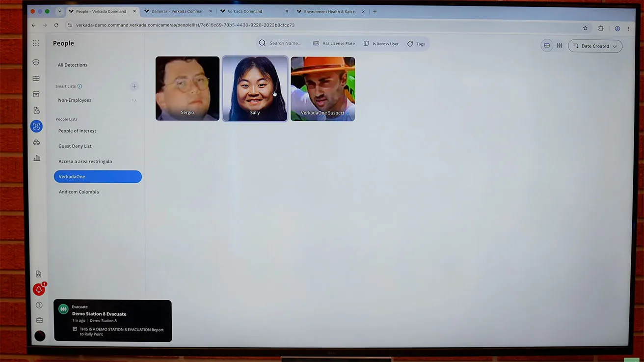Open a new browser tab

[x=375, y=12]
